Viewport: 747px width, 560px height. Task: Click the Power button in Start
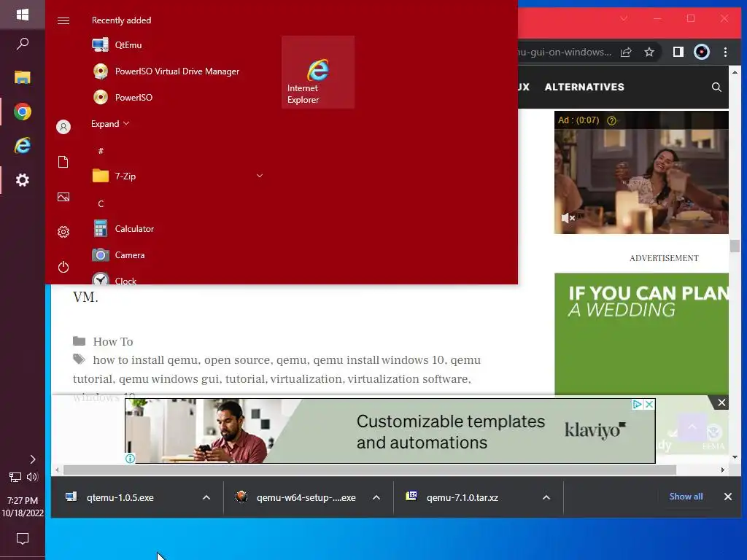pyautogui.click(x=63, y=267)
